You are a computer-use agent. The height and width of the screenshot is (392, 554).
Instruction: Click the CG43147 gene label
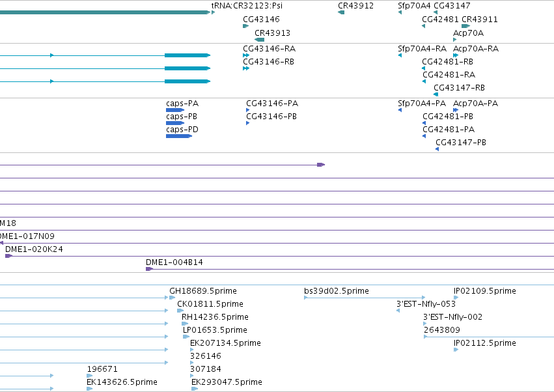(452, 6)
